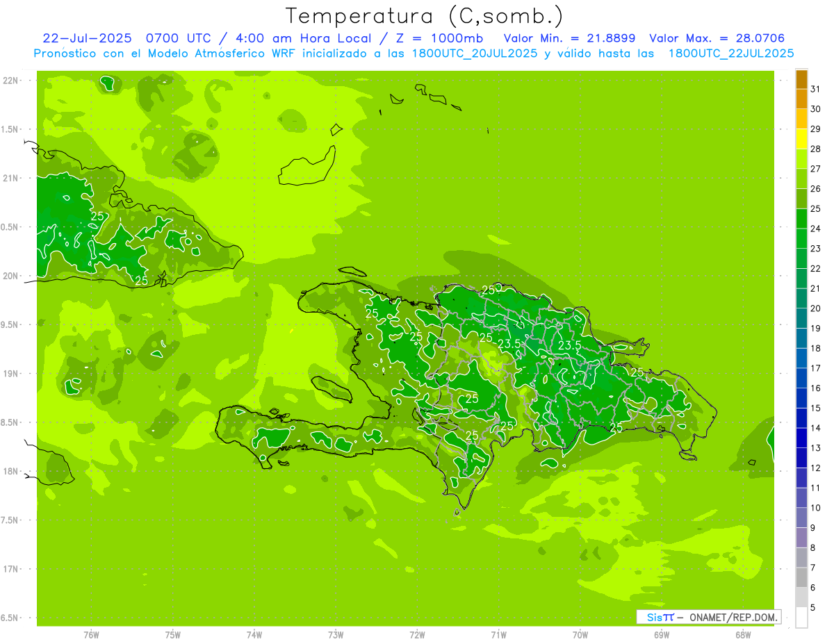The width and height of the screenshot is (834, 644).
Task: Select the "18N" latitude label
Action: (10, 471)
